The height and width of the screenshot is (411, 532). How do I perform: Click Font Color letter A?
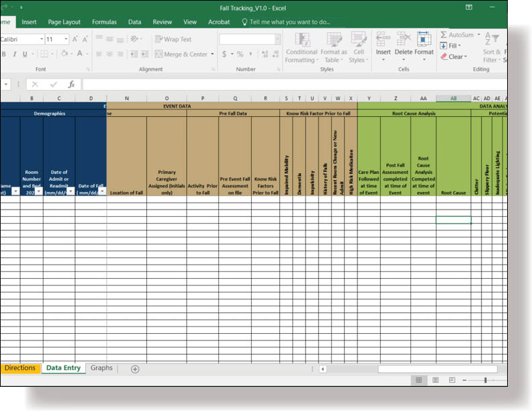[x=80, y=54]
